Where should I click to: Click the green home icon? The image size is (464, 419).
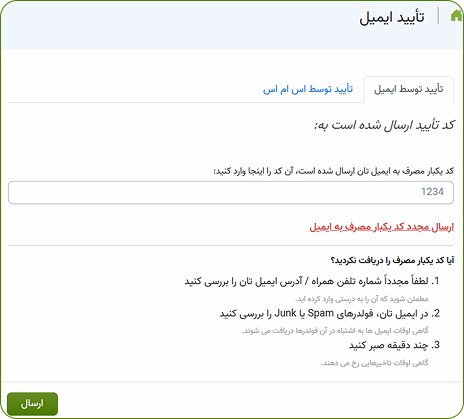(x=457, y=15)
